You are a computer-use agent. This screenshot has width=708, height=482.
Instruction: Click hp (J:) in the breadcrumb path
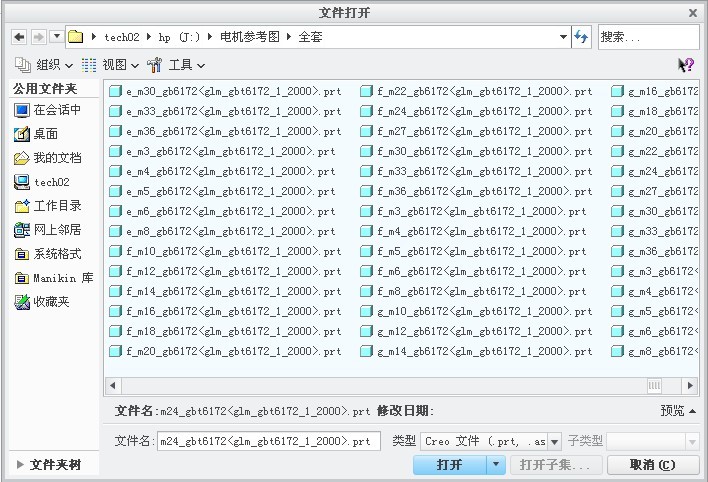[x=179, y=37]
